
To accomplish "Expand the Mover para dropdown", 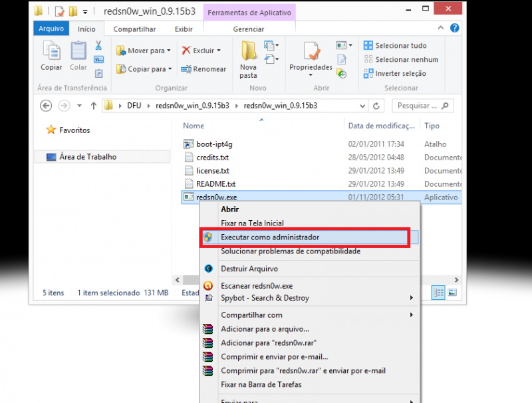I will [169, 51].
